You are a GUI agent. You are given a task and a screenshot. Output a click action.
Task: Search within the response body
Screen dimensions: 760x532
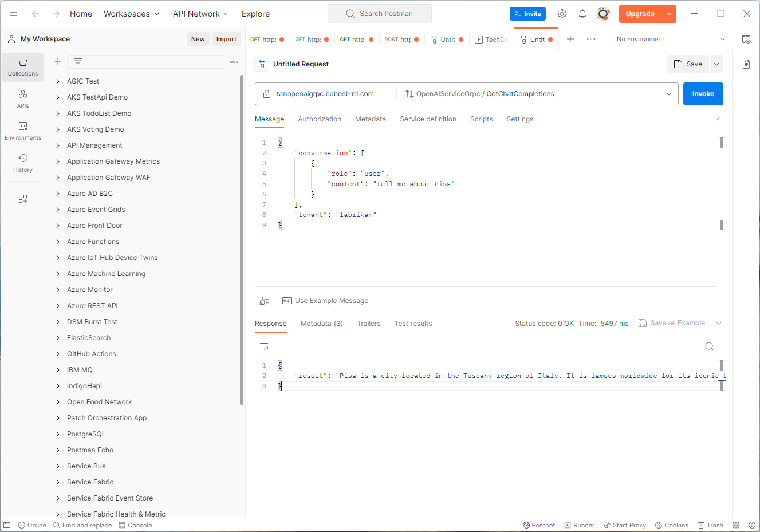pos(709,346)
